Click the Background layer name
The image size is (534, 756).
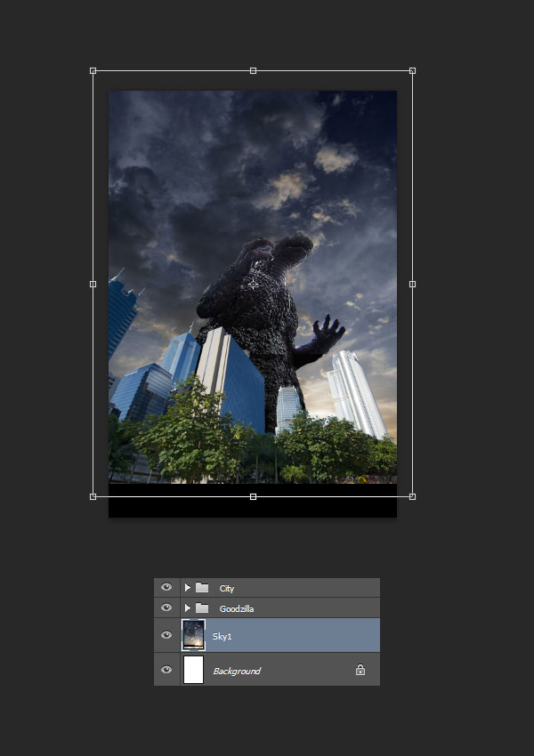[237, 671]
